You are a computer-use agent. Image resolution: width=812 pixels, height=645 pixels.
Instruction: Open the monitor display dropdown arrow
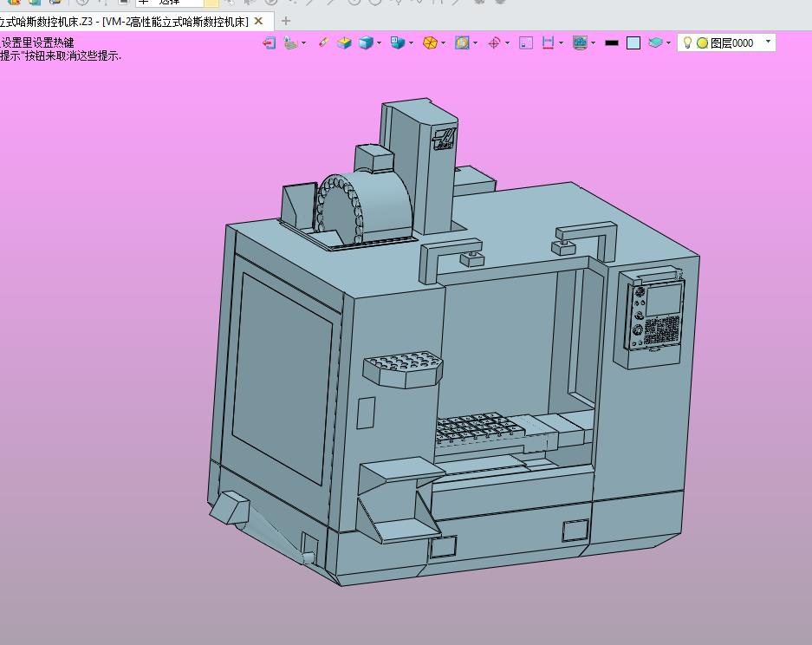(x=593, y=43)
